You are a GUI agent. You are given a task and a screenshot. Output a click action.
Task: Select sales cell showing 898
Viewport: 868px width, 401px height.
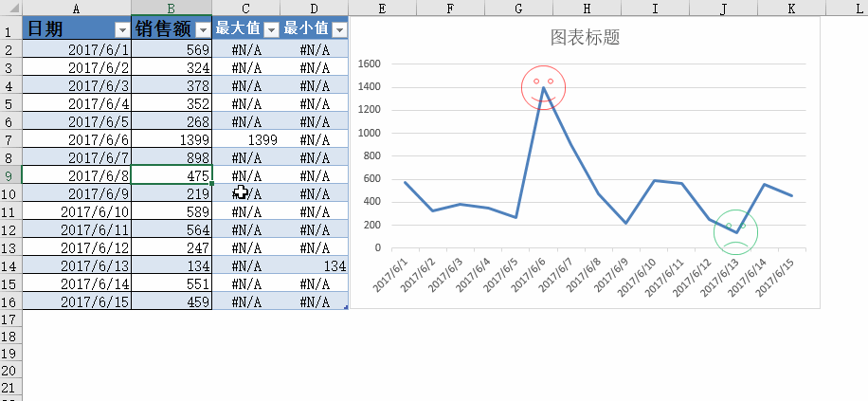point(172,158)
